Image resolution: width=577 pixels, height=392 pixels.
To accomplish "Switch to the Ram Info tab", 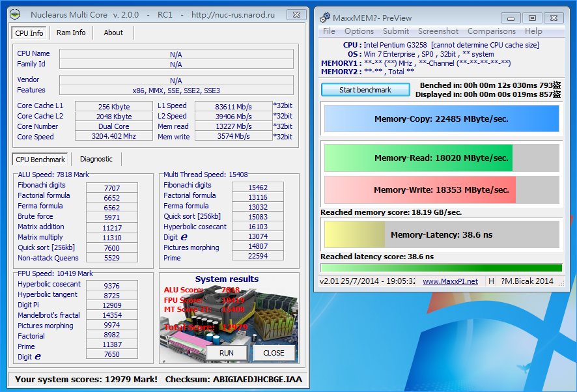I will [x=71, y=33].
